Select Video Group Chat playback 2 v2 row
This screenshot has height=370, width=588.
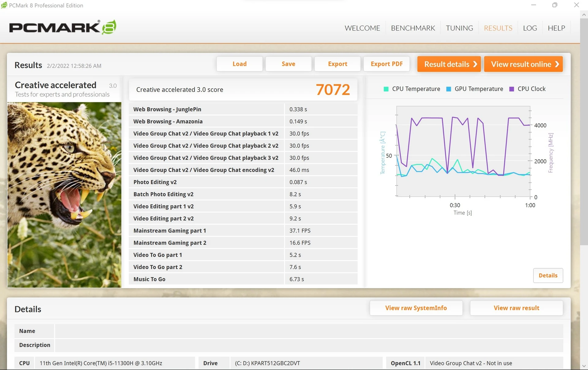click(243, 145)
